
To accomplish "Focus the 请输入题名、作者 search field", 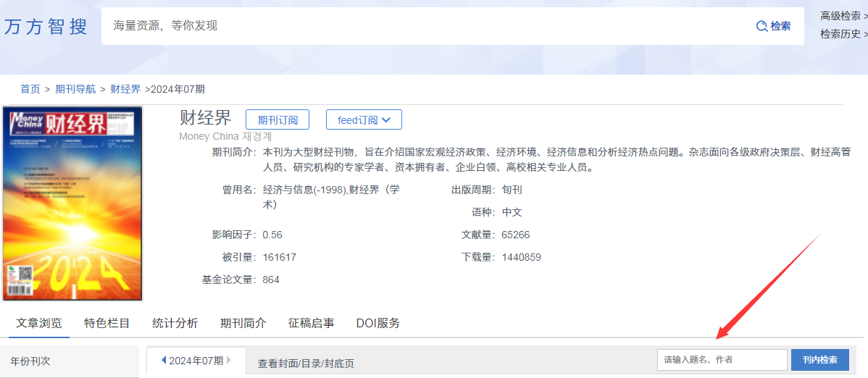I will (x=722, y=360).
